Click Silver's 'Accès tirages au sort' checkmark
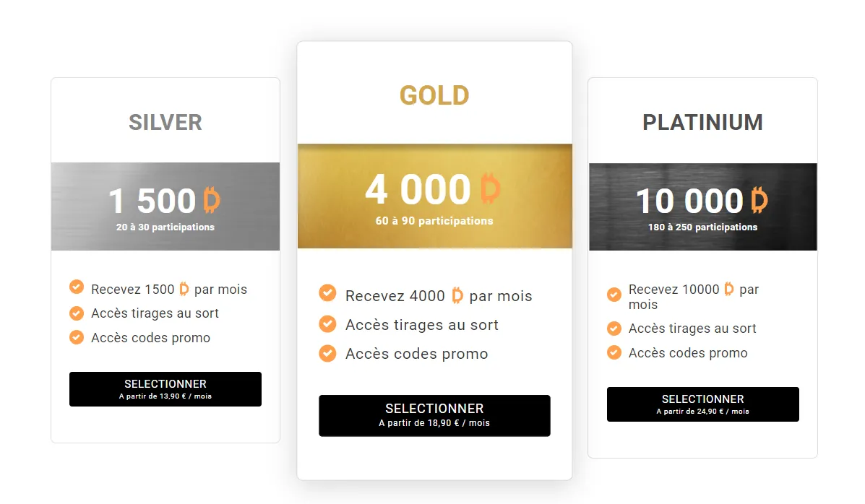The width and height of the screenshot is (865, 504). click(x=77, y=313)
